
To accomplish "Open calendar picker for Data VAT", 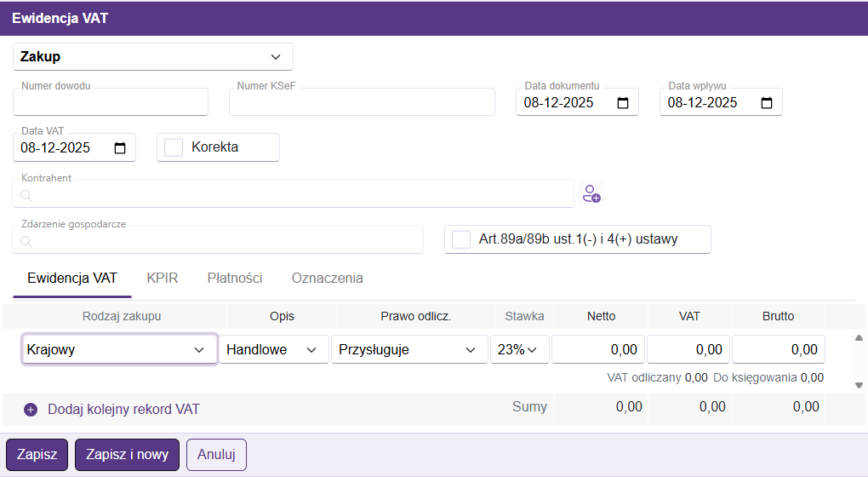I will click(120, 148).
